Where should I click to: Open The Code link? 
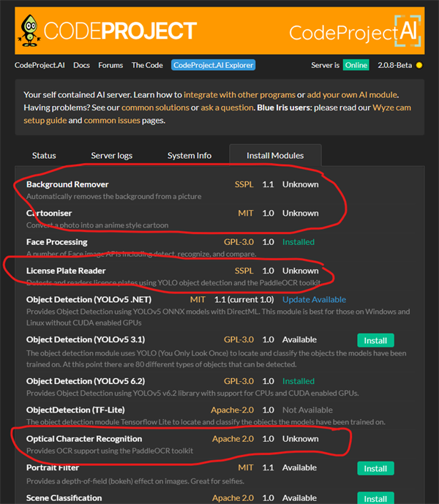click(147, 65)
